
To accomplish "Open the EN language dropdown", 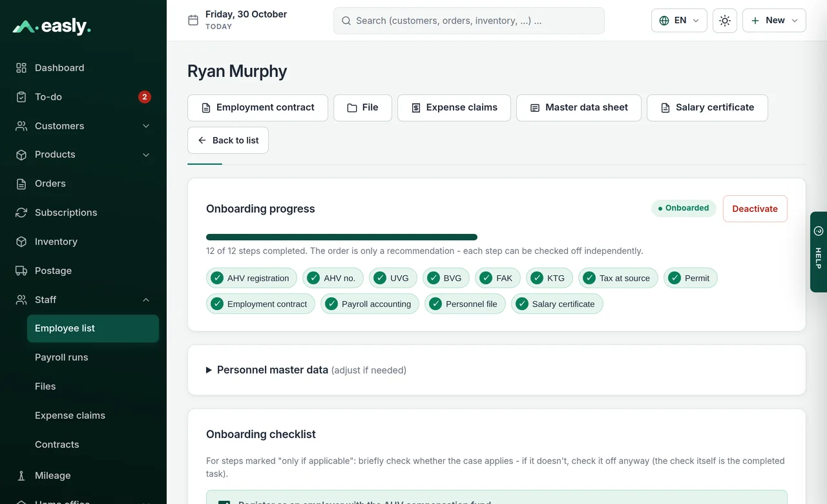I will click(679, 21).
